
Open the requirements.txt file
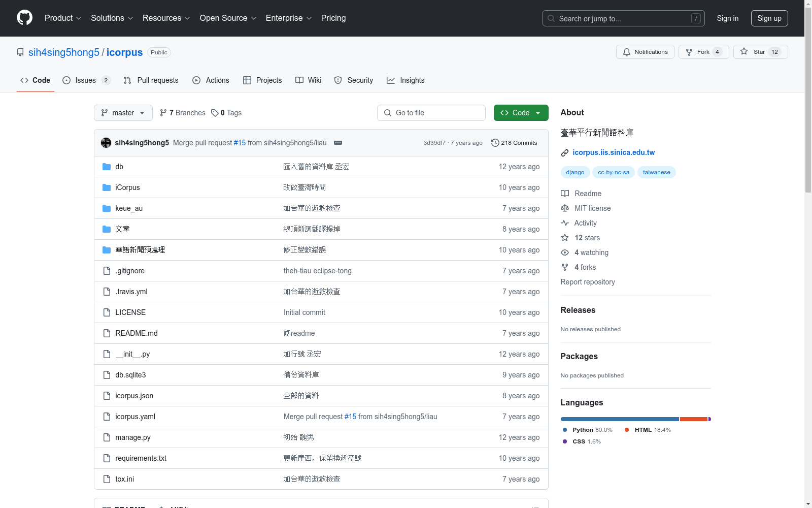(x=141, y=458)
